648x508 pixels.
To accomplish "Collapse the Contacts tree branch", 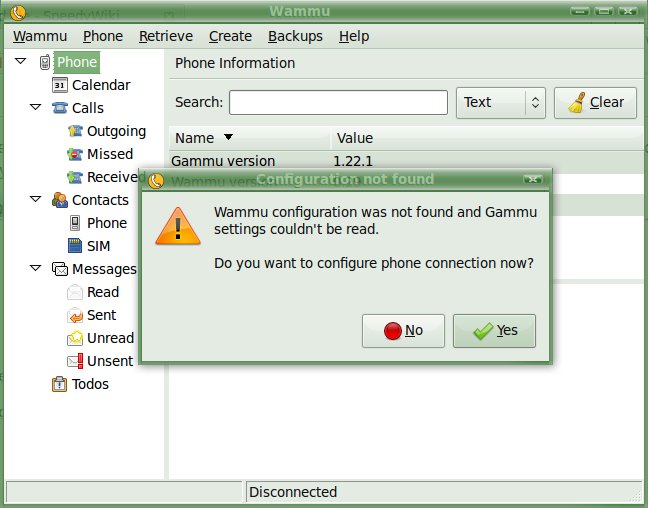I will pos(36,199).
